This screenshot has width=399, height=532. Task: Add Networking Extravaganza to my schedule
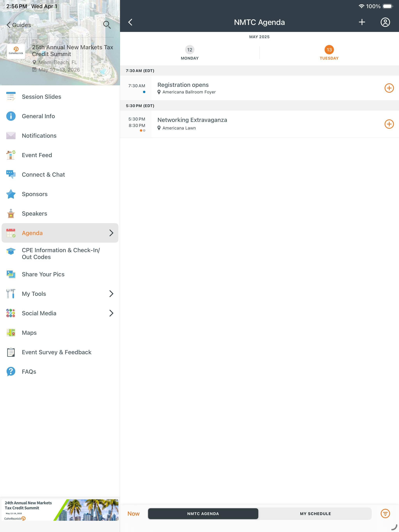pyautogui.click(x=389, y=124)
